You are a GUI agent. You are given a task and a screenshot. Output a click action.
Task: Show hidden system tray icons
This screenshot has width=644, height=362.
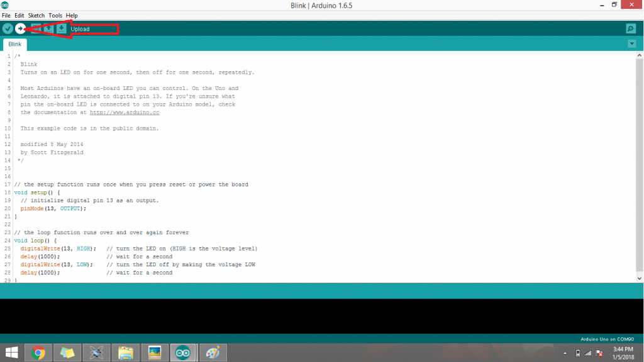click(x=565, y=353)
